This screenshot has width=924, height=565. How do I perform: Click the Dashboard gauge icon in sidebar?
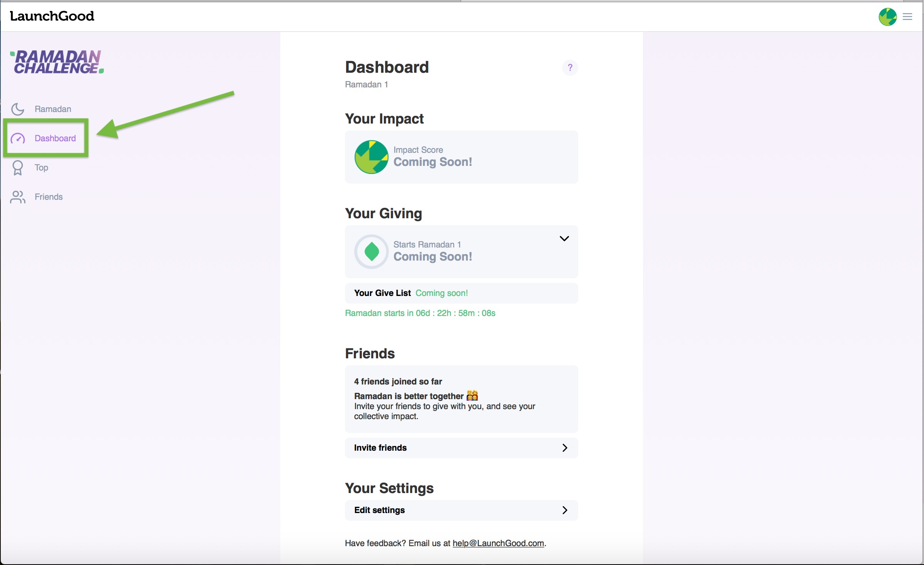click(18, 138)
